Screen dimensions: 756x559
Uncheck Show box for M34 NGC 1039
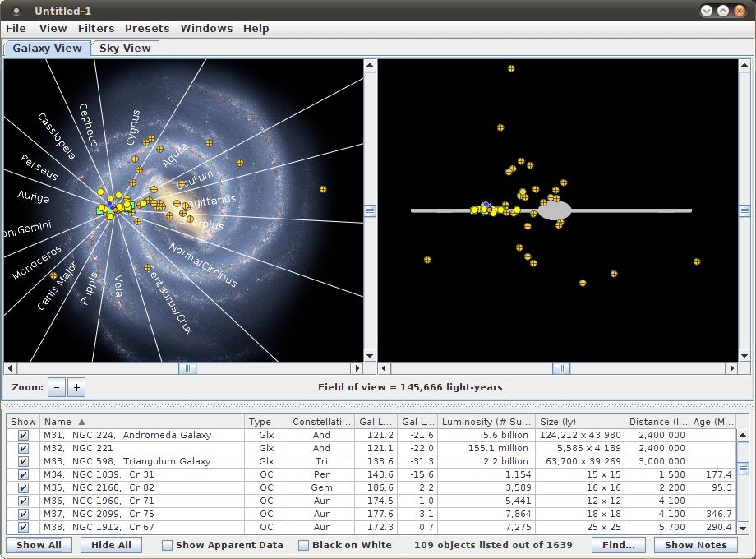click(23, 474)
